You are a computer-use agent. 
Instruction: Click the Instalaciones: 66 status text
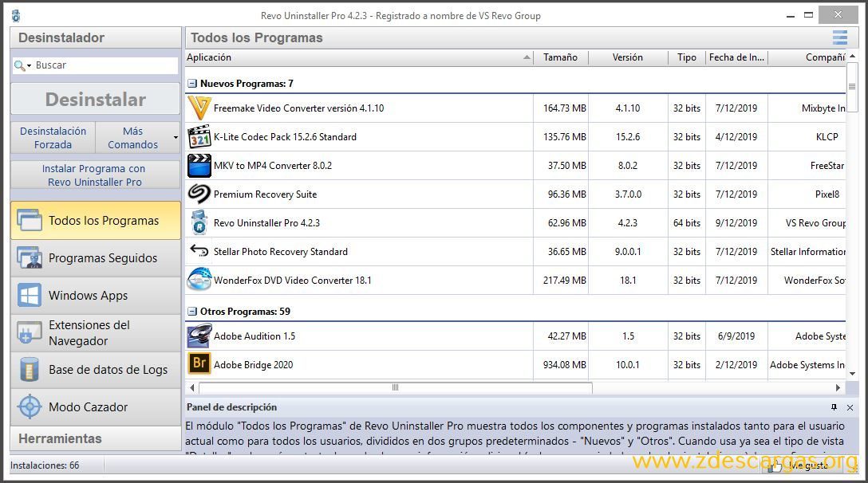pyautogui.click(x=45, y=465)
